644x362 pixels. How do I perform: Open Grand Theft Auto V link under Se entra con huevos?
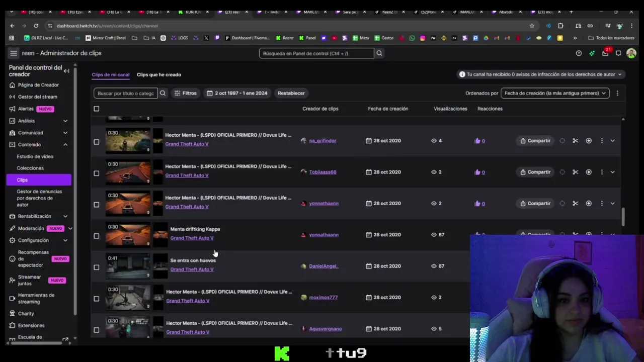point(192,269)
